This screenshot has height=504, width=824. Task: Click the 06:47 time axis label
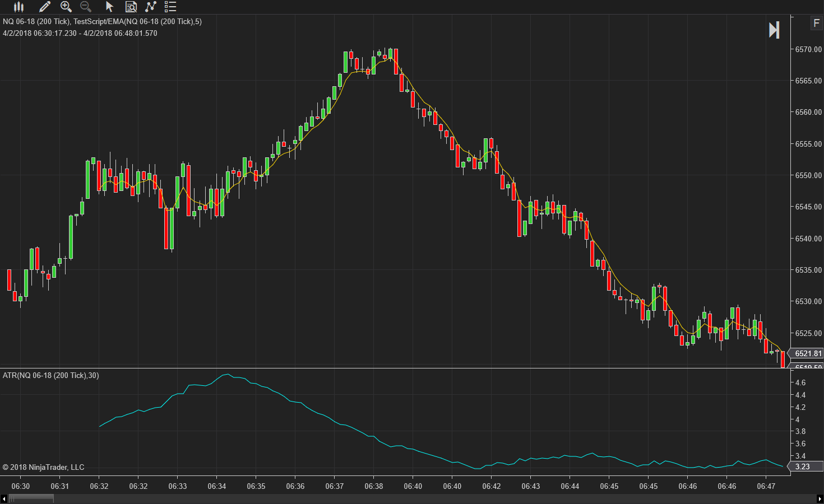tap(766, 486)
